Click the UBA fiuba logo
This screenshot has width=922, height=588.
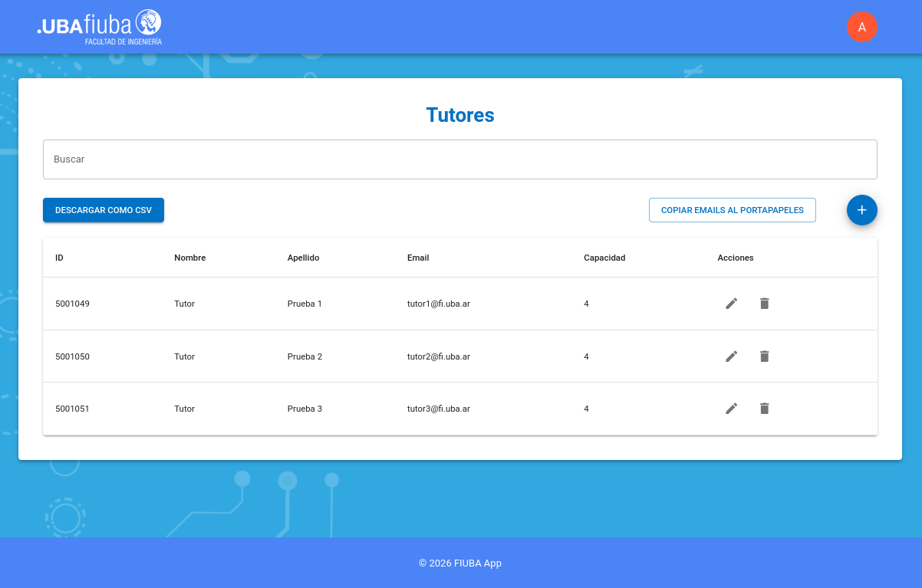(x=100, y=27)
